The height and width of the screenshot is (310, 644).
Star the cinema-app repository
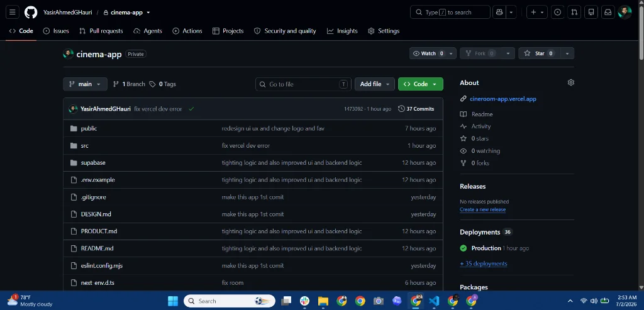[x=539, y=53]
